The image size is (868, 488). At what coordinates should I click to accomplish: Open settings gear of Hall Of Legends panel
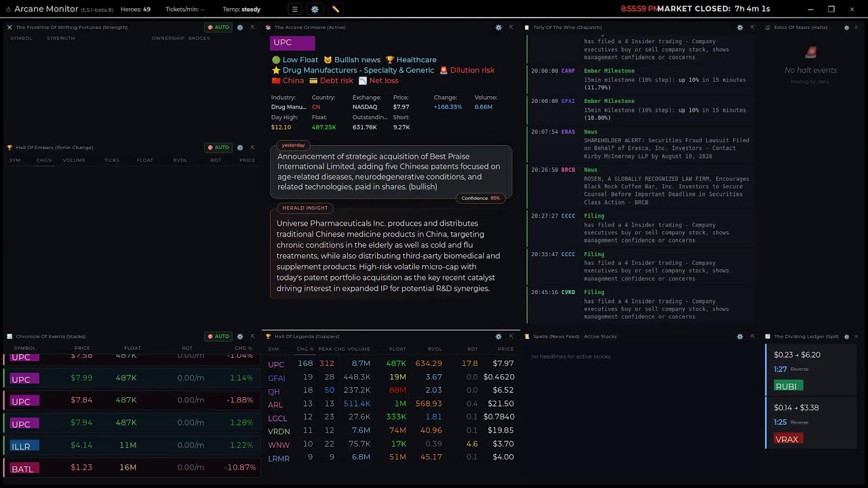(498, 336)
